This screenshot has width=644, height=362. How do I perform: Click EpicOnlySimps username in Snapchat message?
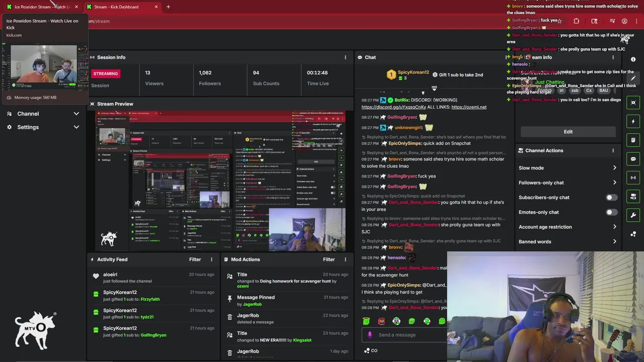(x=405, y=143)
